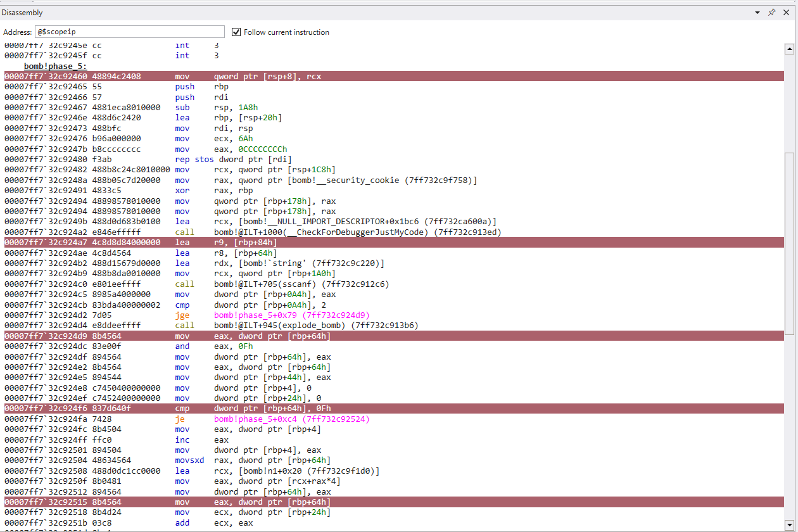Open the Disassembly window options dropdown arrow
This screenshot has height=532, width=798.
click(757, 13)
